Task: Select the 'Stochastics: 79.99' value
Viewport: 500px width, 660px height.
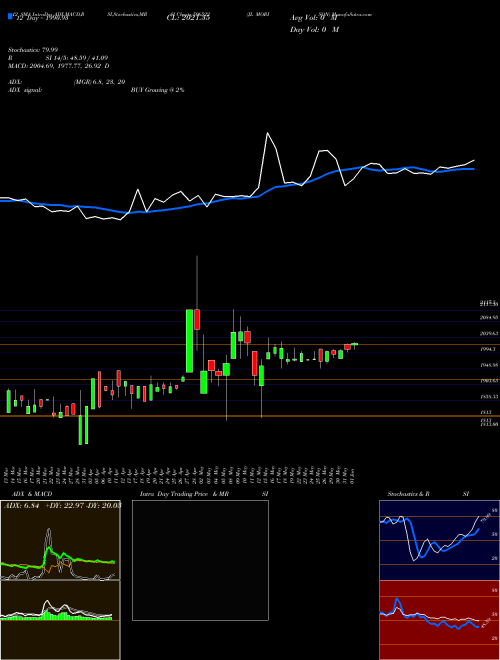Action: click(x=33, y=50)
